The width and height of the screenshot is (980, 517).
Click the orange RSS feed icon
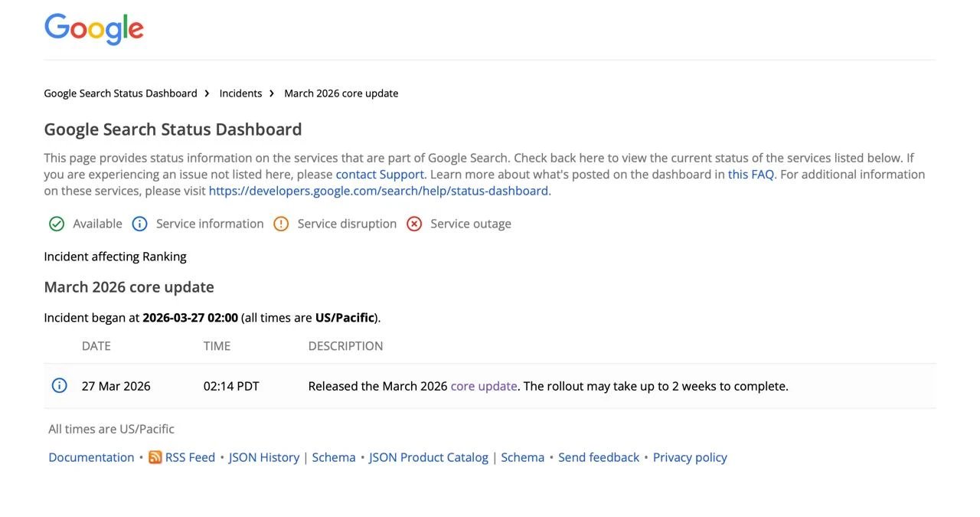coord(155,457)
